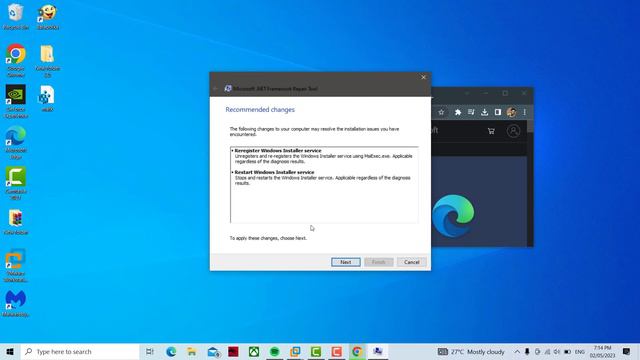Select 'Reregister Windows Installer service' text
This screenshot has width=640, height=360.
click(x=278, y=151)
